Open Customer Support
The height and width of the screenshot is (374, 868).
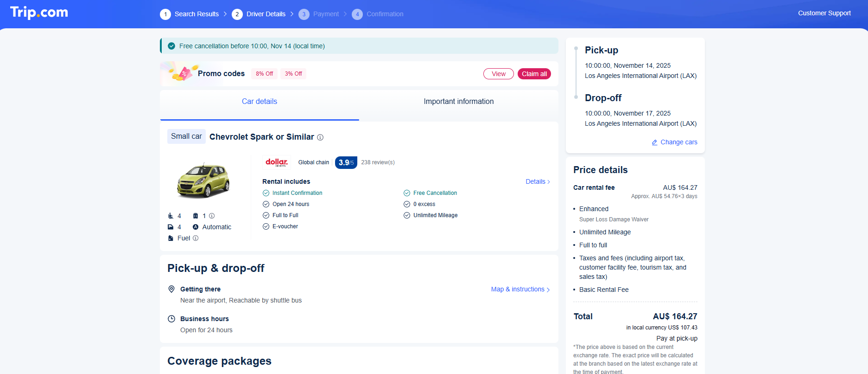[824, 13]
